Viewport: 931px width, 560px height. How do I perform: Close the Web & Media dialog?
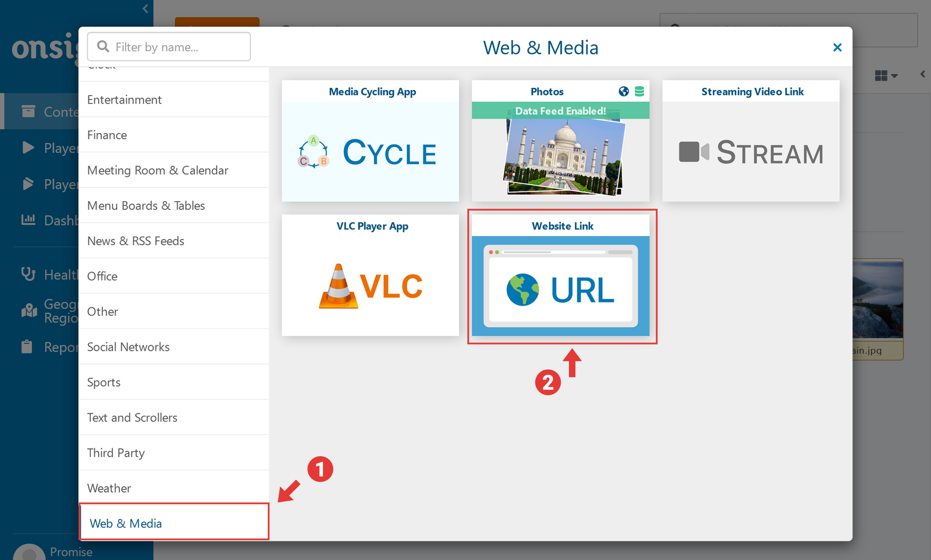837,48
